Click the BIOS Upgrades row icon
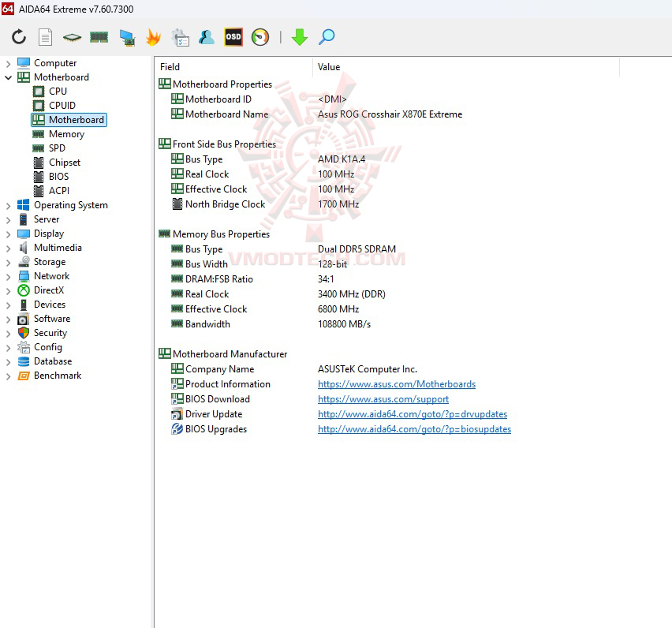The width and height of the screenshot is (672, 628). click(x=177, y=429)
